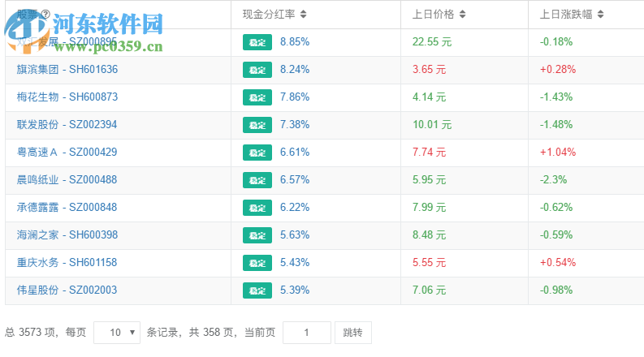
Task: Click price 8.48 元
Action: coord(429,234)
